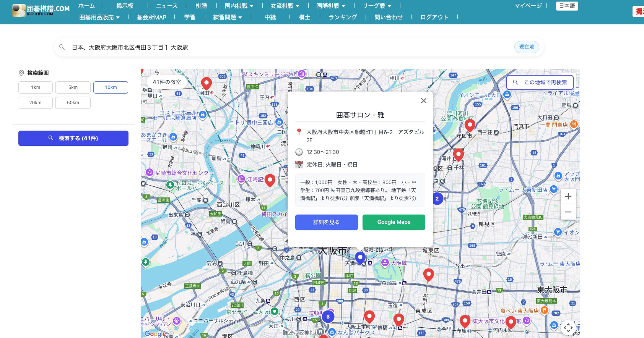Click the 問い合わせ link
Viewport: 644px width, 338px height.
[x=389, y=17]
